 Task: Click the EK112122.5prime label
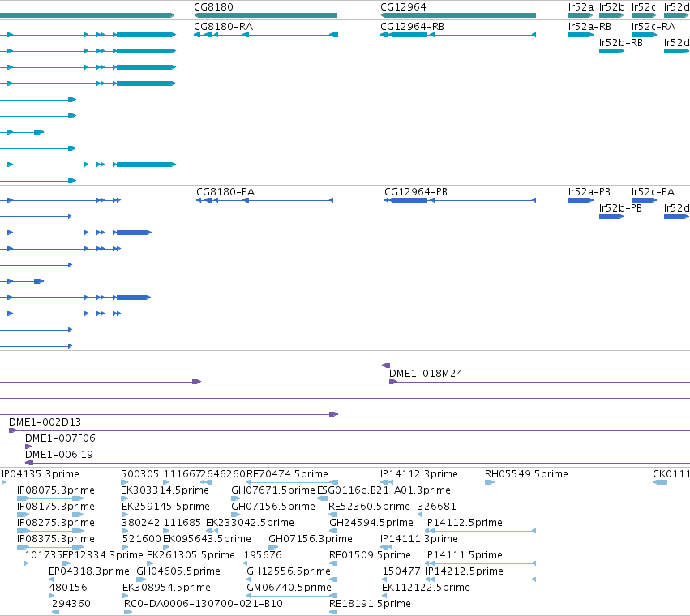point(426,588)
